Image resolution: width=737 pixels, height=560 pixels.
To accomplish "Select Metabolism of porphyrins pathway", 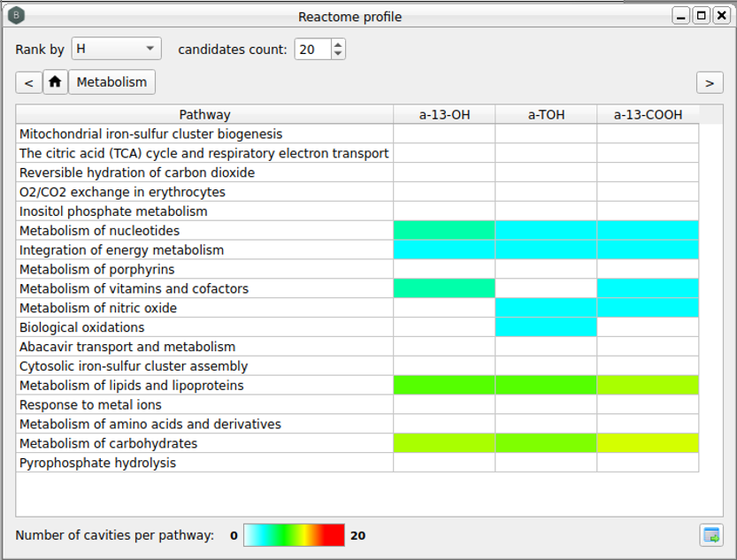I will pos(204,269).
